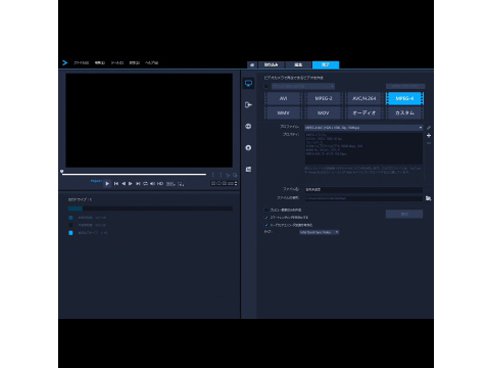Toggle the preview-range-only checkbox
This screenshot has height=368, width=490.
(x=266, y=210)
